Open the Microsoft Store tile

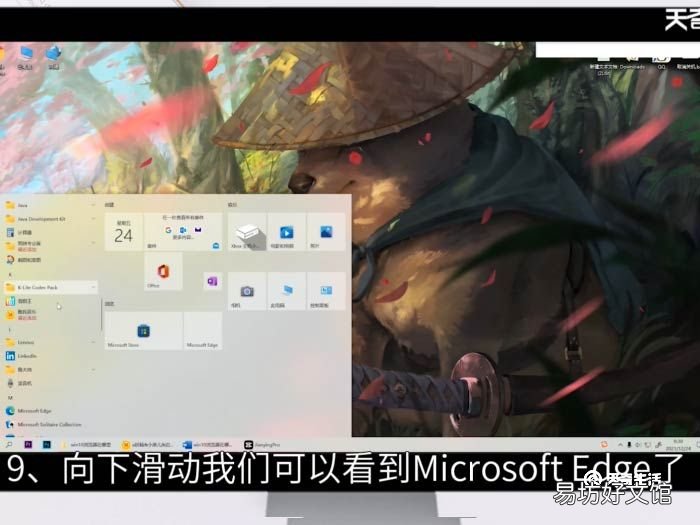click(143, 331)
